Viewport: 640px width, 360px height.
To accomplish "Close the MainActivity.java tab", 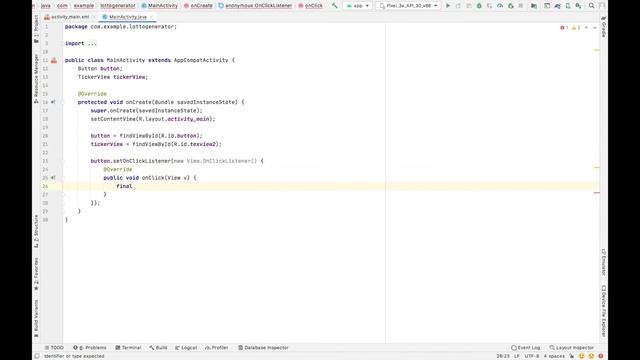I will point(152,17).
